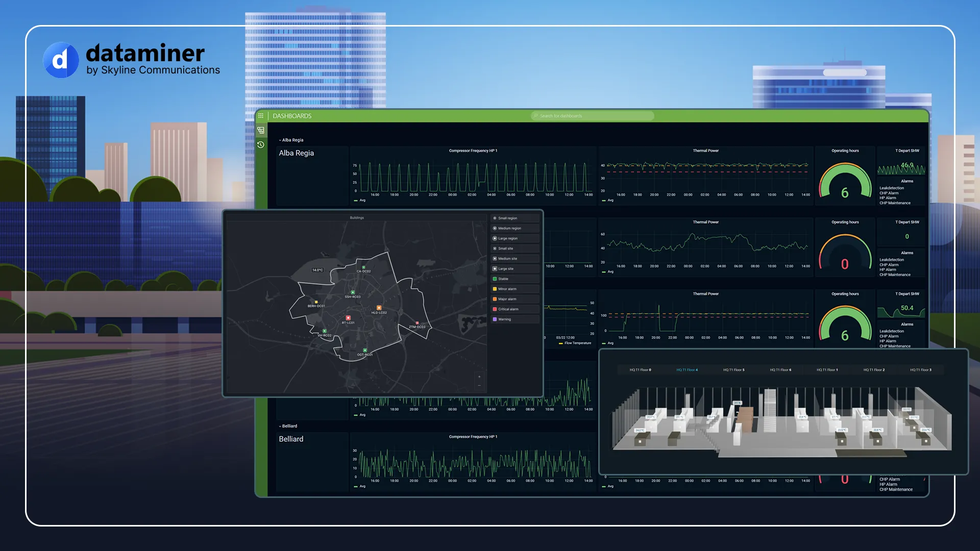Zoom in on the Buildings map
This screenshot has height=551, width=980.
[479, 377]
